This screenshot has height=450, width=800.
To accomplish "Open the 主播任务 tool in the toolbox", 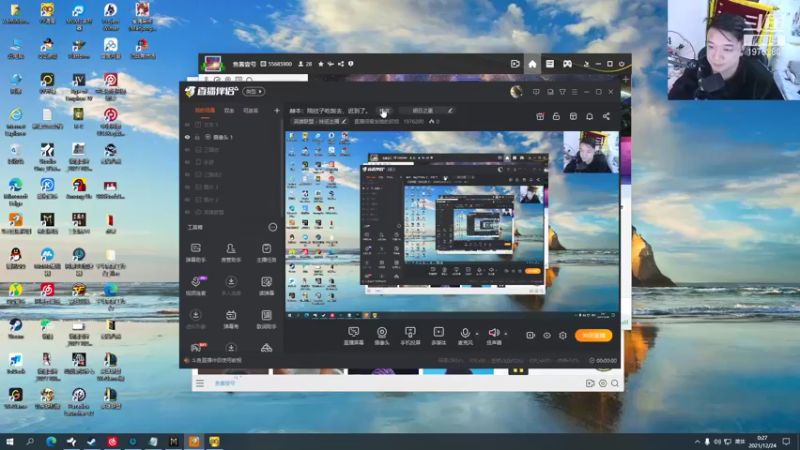I will [x=266, y=253].
